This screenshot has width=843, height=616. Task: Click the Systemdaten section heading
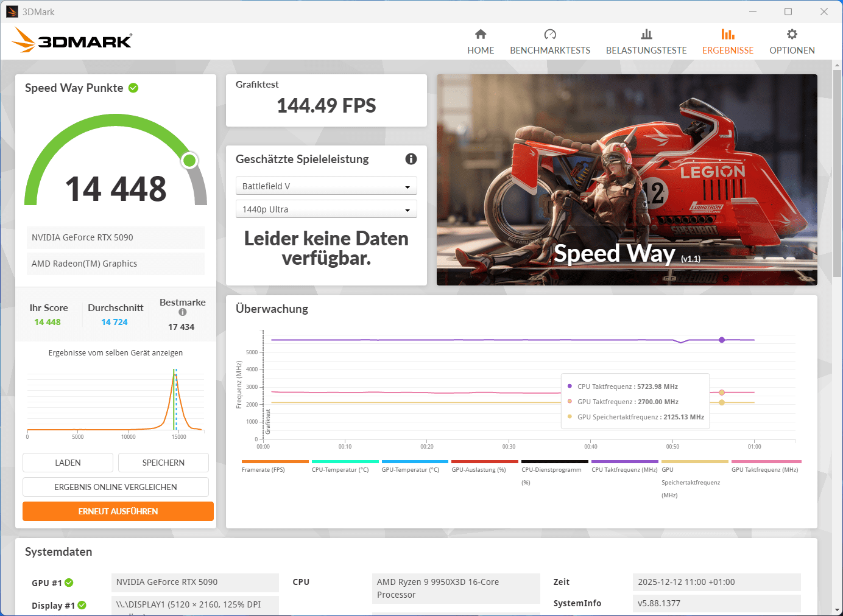[x=58, y=552]
